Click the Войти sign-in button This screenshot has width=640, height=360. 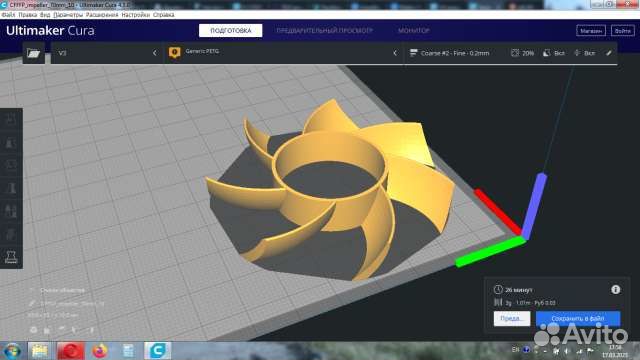(x=622, y=31)
